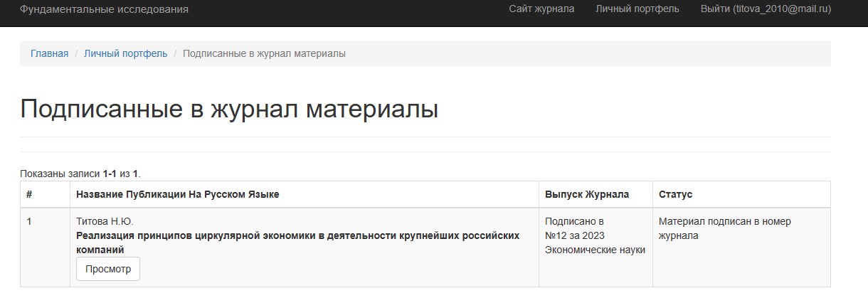Click the Статус column header

pyautogui.click(x=675, y=194)
